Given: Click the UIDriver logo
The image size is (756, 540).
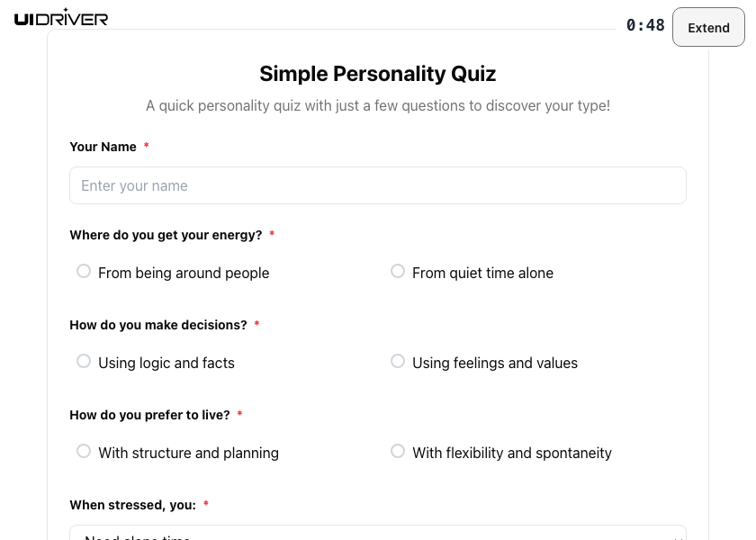Looking at the screenshot, I should (x=61, y=17).
